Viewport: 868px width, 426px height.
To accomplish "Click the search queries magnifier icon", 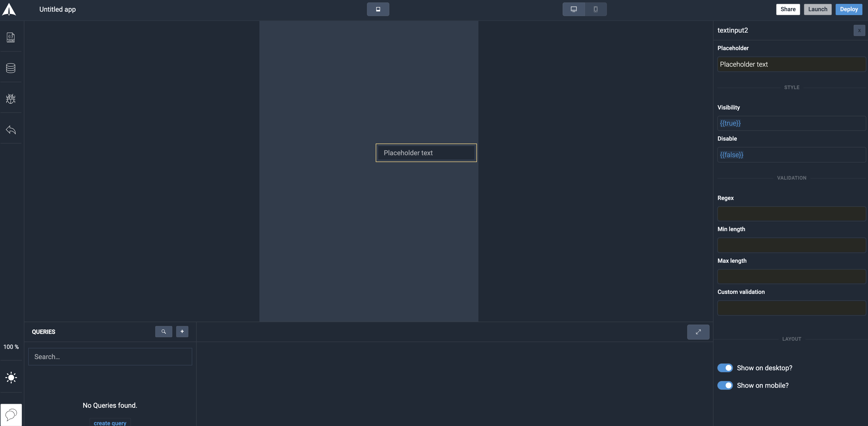I will click(164, 331).
